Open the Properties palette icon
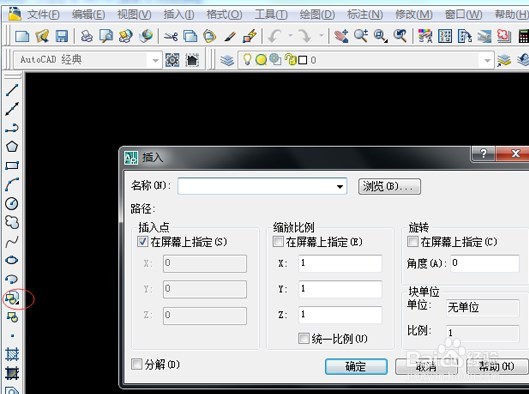Viewport: 529px width, 394px height. pos(425,36)
